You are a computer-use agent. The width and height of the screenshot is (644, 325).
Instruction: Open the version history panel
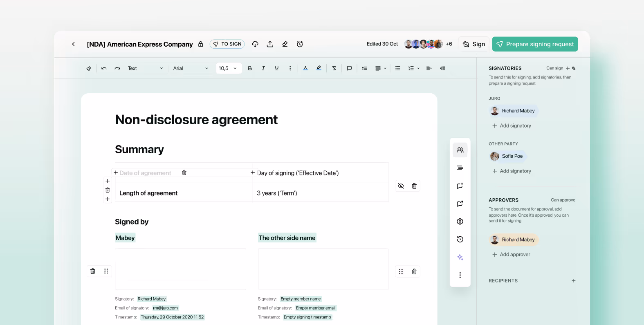click(460, 239)
